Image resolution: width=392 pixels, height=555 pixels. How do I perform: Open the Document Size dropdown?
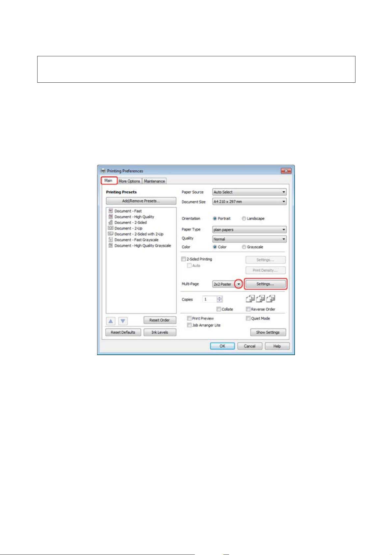point(249,202)
